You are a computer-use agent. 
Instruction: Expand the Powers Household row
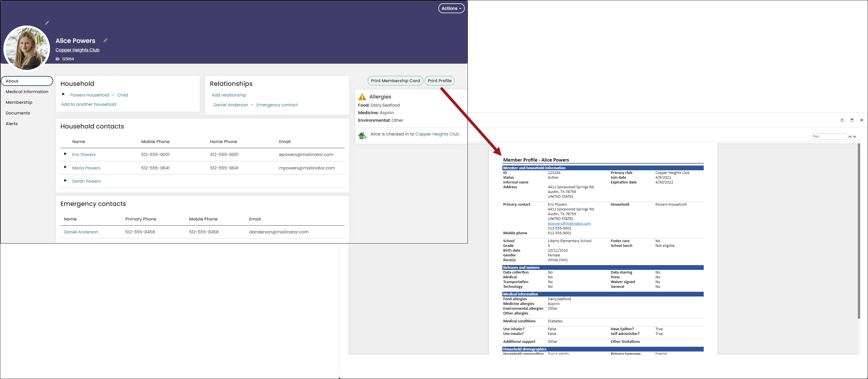pos(63,94)
